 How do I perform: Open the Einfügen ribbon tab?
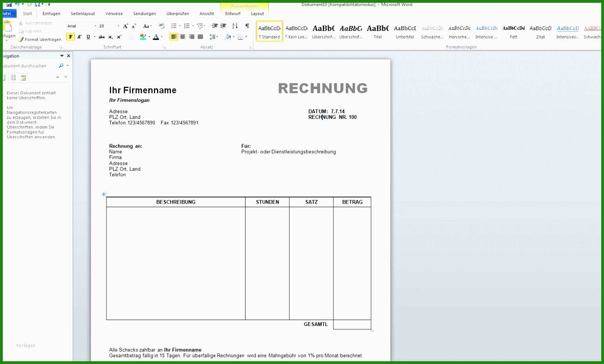coord(52,13)
